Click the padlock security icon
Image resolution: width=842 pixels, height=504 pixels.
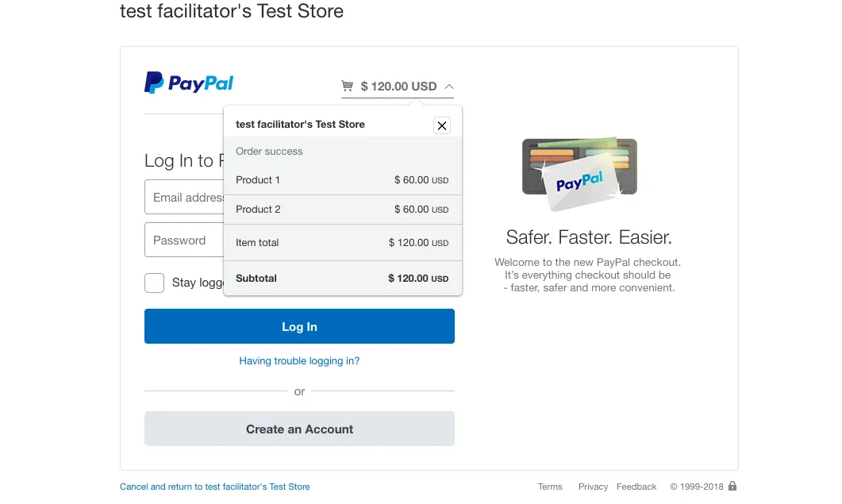tap(732, 486)
